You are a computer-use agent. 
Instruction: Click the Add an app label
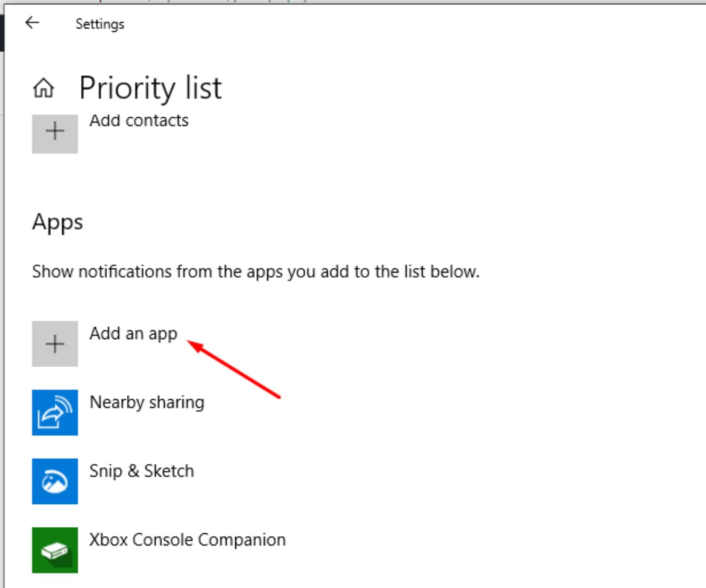pyautogui.click(x=134, y=334)
